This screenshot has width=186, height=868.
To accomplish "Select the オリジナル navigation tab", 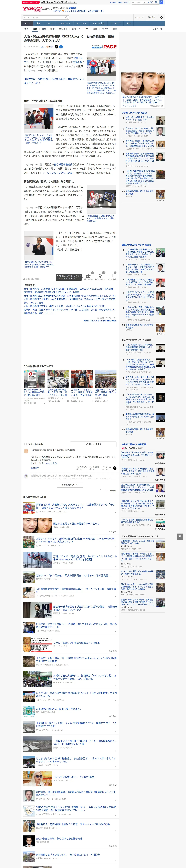I will pos(81,24).
